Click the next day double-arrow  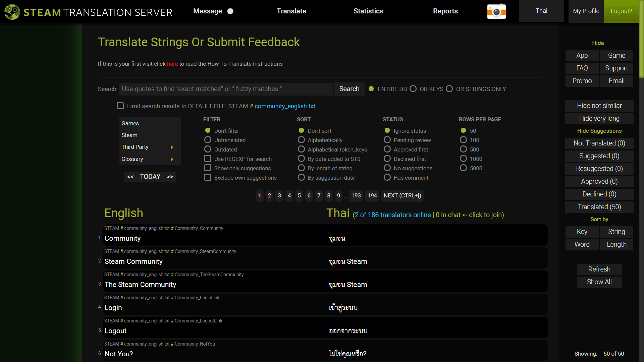[x=170, y=177]
